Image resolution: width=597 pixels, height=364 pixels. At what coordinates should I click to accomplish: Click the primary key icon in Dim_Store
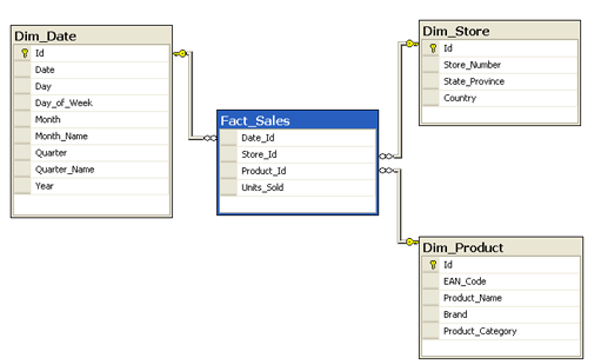pyautogui.click(x=433, y=48)
